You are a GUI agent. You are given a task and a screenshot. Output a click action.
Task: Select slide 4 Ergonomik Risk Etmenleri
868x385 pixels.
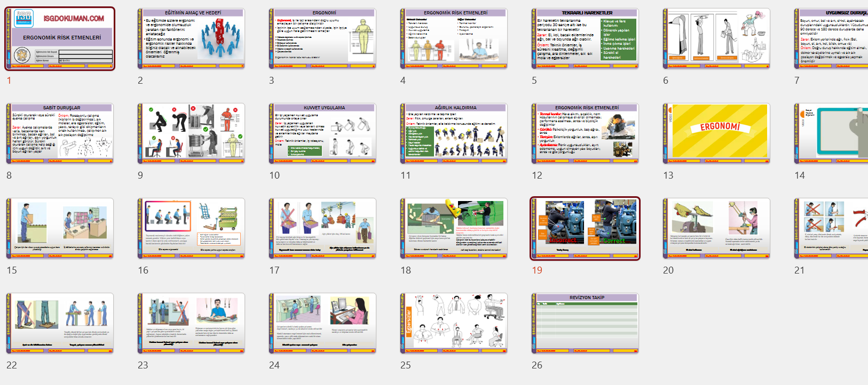(454, 38)
